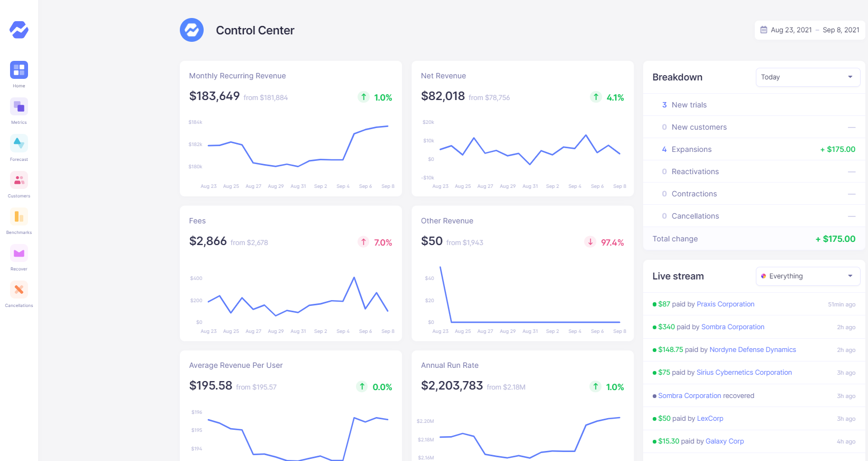This screenshot has width=868, height=461.
Task: Expand the Live stream 'Everything' dropdown
Action: (x=807, y=276)
